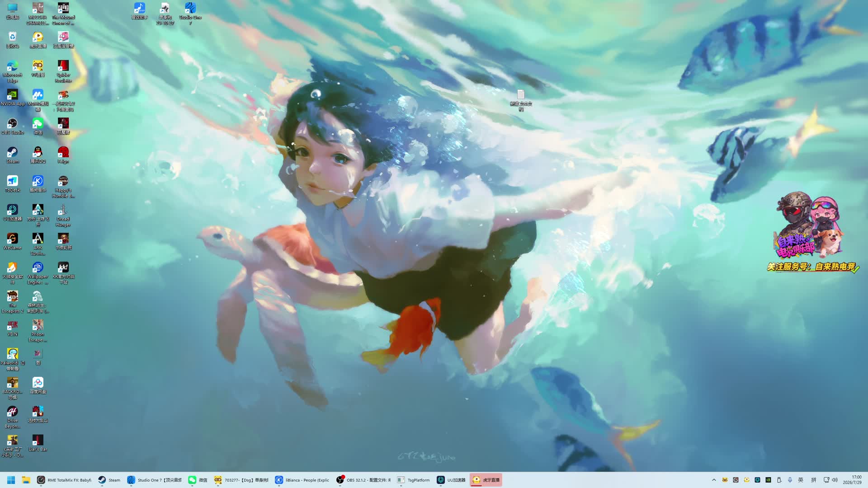This screenshot has height=488, width=868.
Task: Toggle the microphone icon in system tray
Action: [x=790, y=480]
